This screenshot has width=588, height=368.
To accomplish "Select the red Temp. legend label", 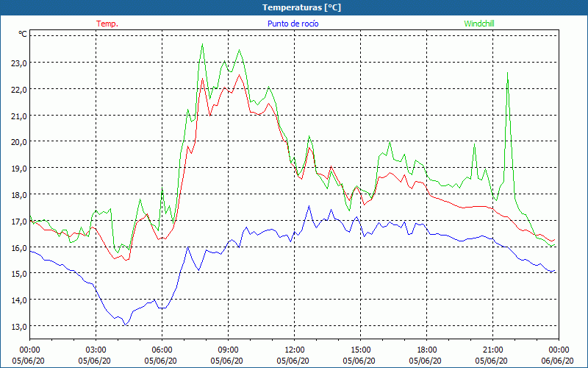I will coord(107,24).
